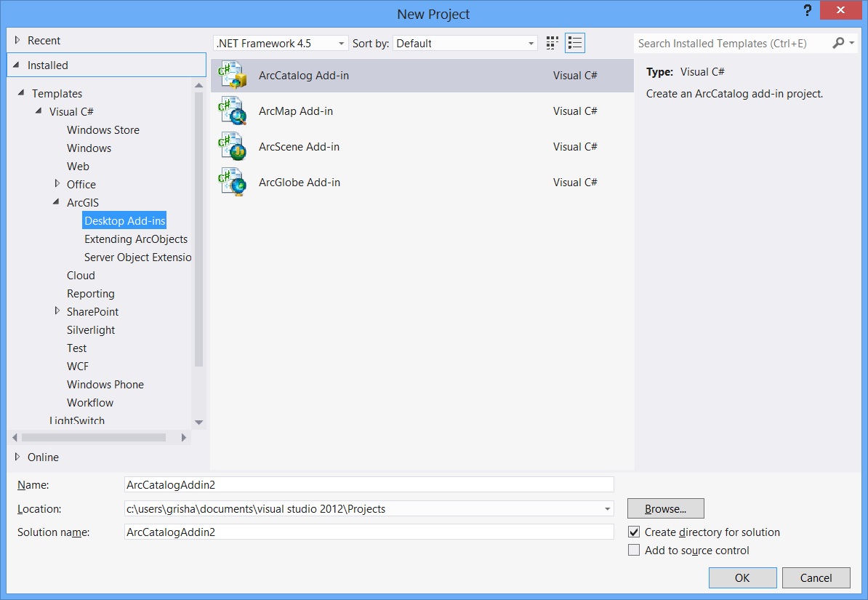
Task: Select the Windows template category
Action: (89, 148)
